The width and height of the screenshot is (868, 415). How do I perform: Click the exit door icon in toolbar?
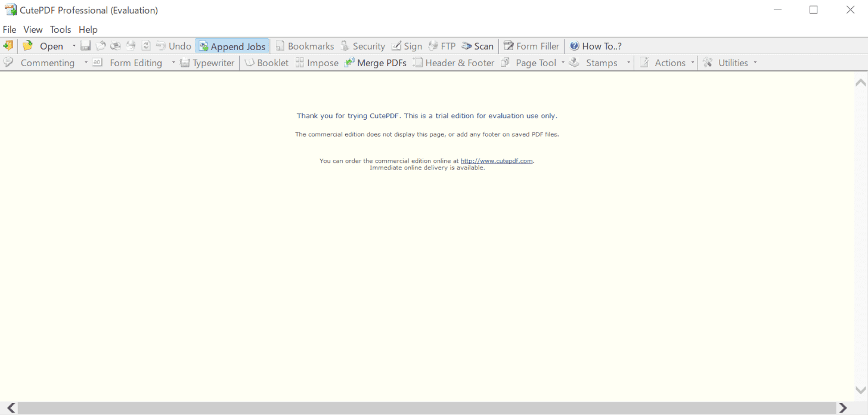(8, 45)
